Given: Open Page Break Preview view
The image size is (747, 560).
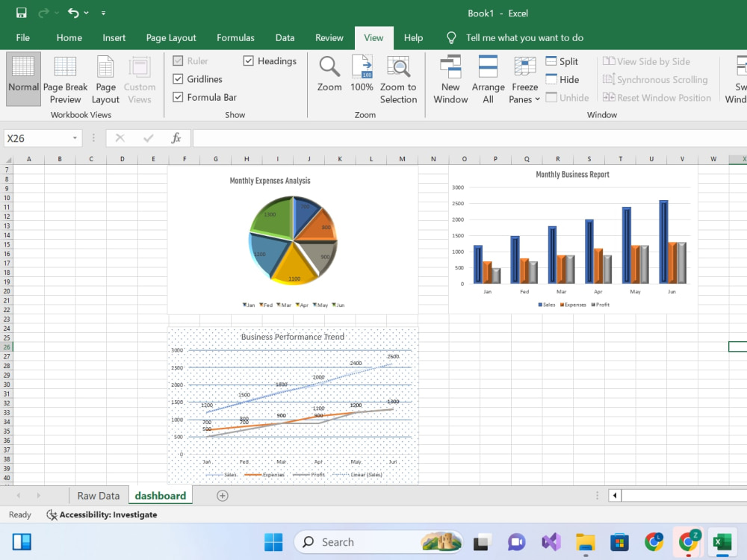Looking at the screenshot, I should tap(65, 78).
